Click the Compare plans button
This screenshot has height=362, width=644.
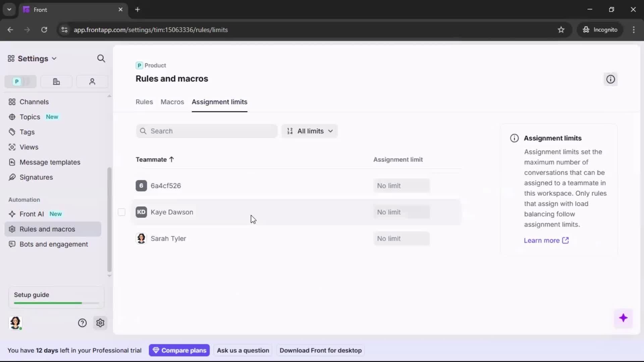(x=179, y=350)
